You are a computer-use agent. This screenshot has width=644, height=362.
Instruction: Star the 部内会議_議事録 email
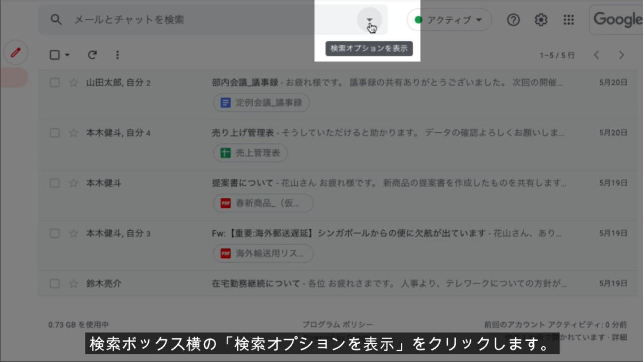pyautogui.click(x=73, y=82)
